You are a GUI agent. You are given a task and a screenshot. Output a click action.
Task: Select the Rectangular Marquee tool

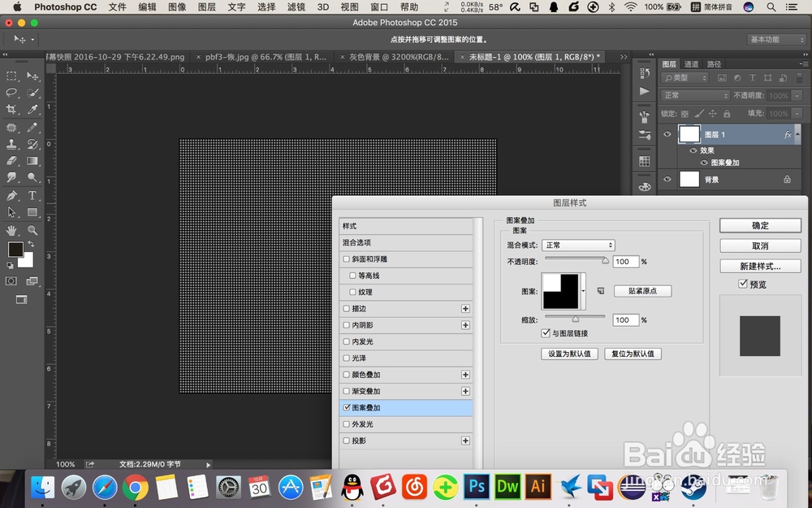point(11,76)
